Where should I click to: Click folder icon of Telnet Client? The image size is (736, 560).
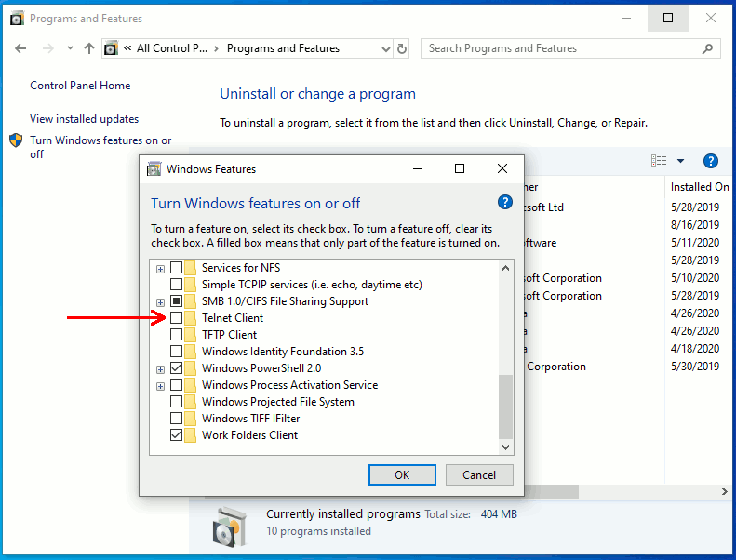[x=190, y=318]
